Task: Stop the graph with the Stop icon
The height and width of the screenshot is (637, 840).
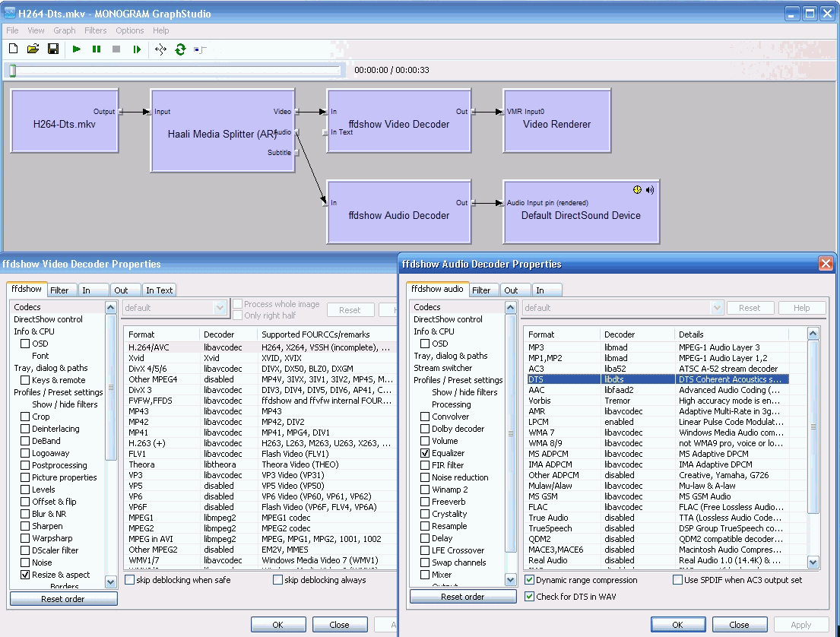Action: click(116, 49)
